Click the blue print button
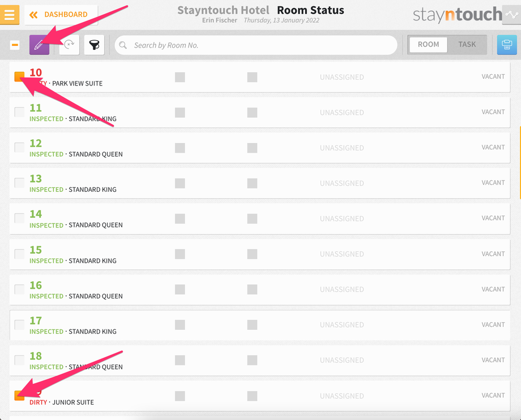The height and width of the screenshot is (420, 521). tap(507, 45)
